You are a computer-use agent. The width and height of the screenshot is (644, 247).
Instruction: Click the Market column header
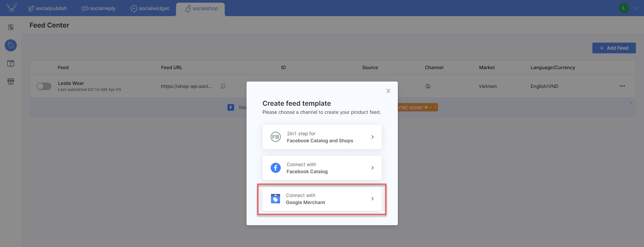pos(487,67)
